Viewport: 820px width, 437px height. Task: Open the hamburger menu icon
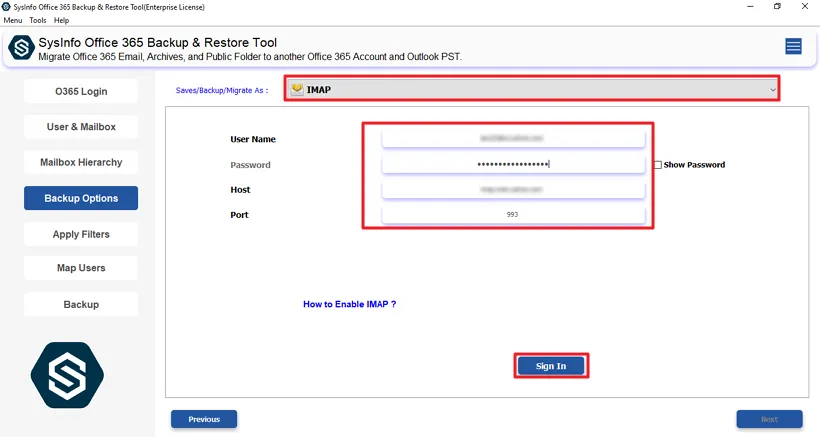click(793, 47)
